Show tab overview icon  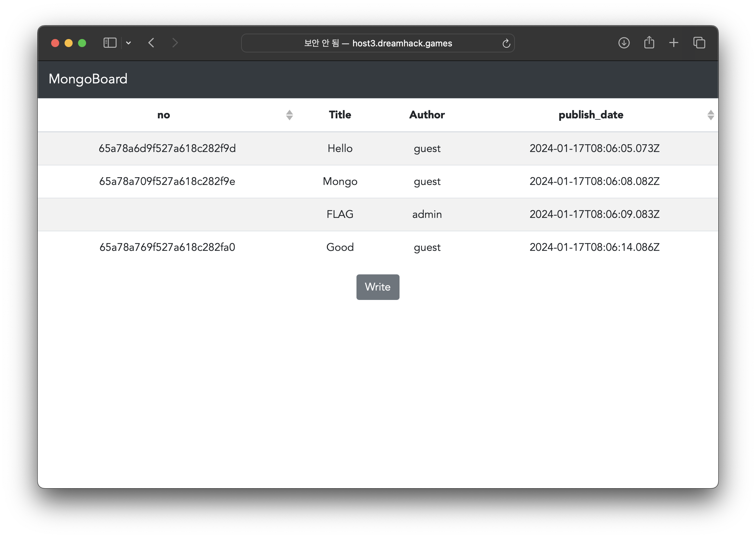click(699, 43)
